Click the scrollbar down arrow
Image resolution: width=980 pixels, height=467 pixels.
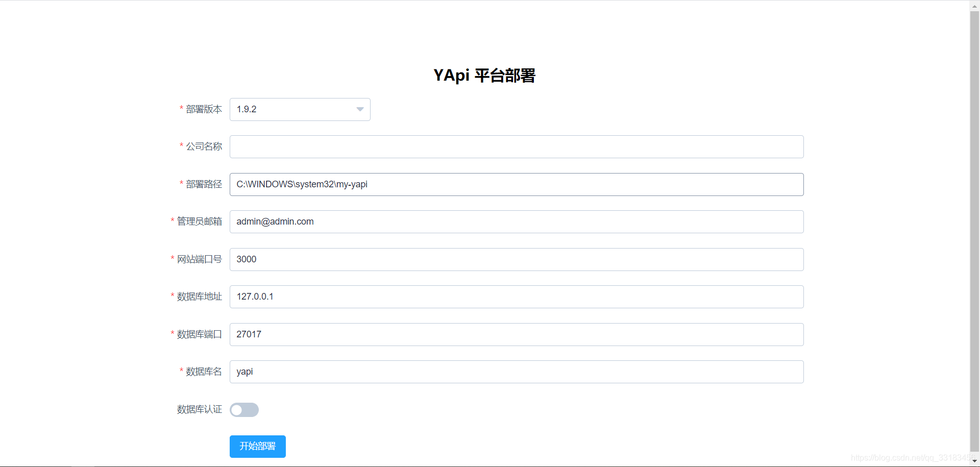pyautogui.click(x=974, y=461)
